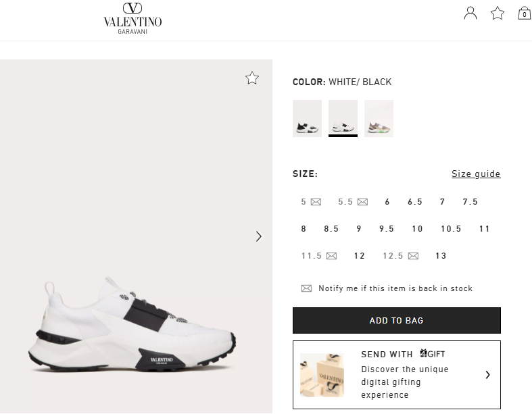532x414 pixels.
Task: Click envelope icon next to size 12.5
Action: (x=413, y=256)
